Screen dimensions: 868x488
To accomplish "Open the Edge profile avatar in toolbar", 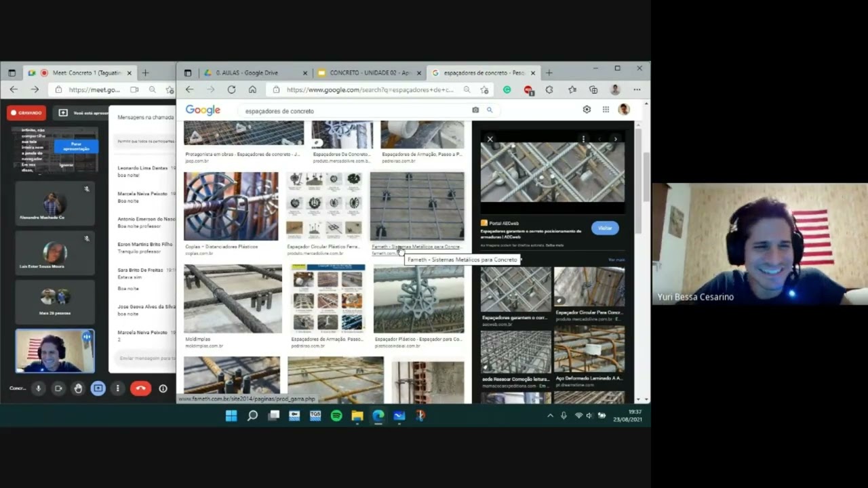I will click(x=615, y=89).
